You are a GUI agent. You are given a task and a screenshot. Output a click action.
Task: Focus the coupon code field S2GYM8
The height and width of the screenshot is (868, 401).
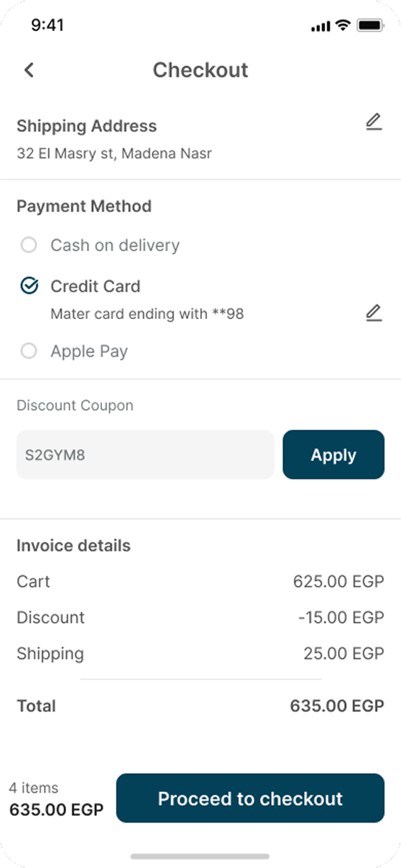(145, 455)
